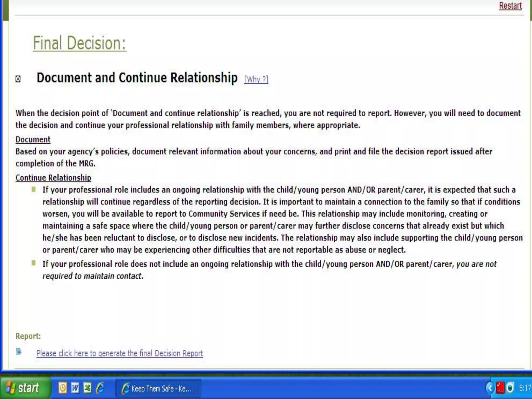Viewport: 532px width, 399px height.
Task: Click the red system tray icon
Action: [x=500, y=388]
